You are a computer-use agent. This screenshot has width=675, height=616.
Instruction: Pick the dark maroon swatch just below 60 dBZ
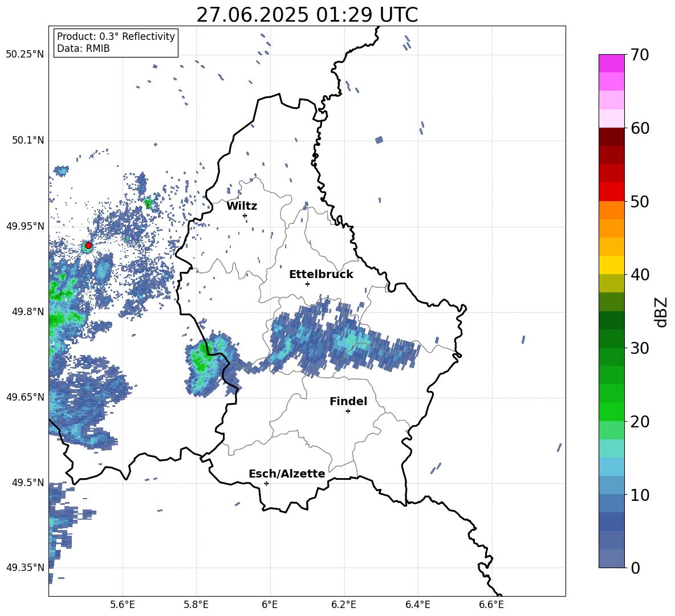coord(611,137)
